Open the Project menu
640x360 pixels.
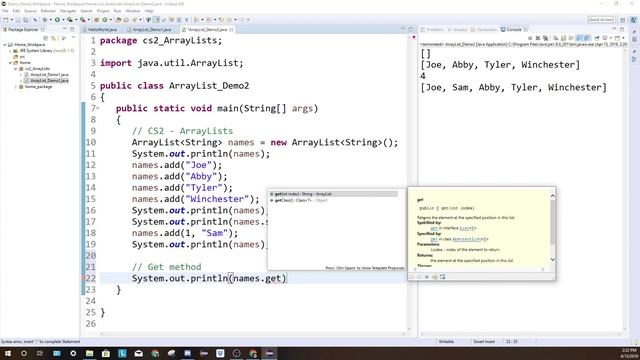pos(103,11)
